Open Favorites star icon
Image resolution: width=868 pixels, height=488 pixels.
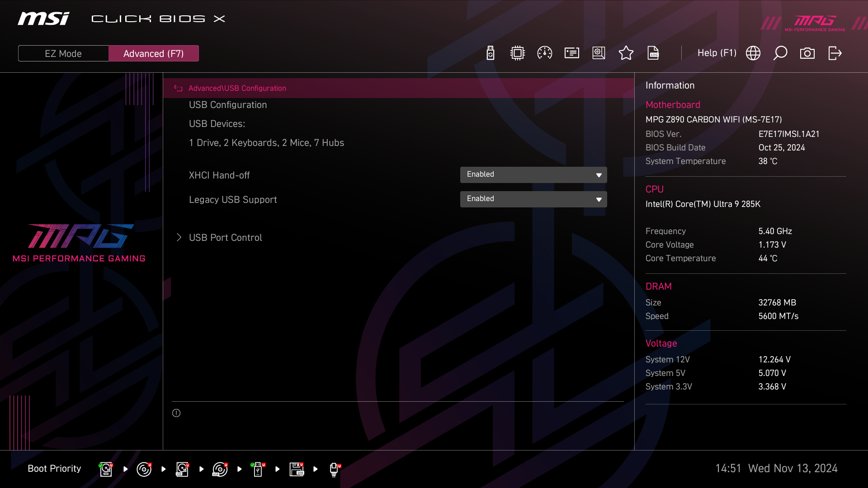(x=626, y=53)
